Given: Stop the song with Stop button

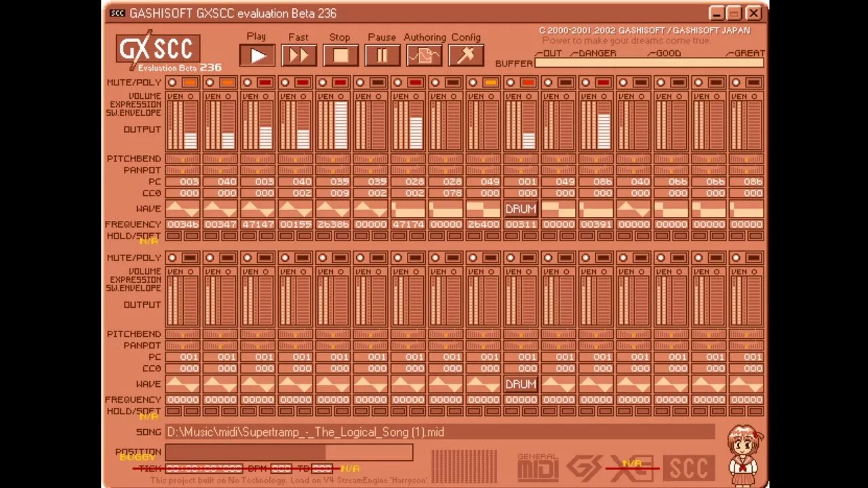Looking at the screenshot, I should [340, 55].
